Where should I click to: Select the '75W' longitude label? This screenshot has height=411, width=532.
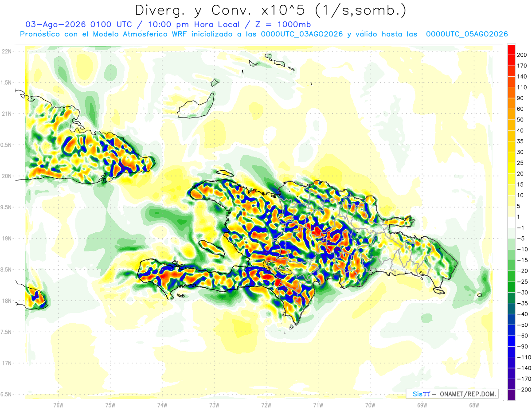coord(110,405)
